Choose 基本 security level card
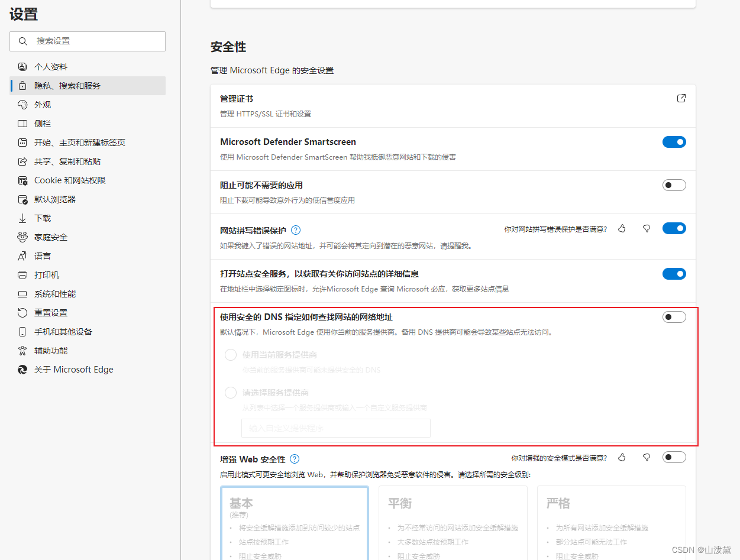Image resolution: width=740 pixels, height=560 pixels. [295, 523]
